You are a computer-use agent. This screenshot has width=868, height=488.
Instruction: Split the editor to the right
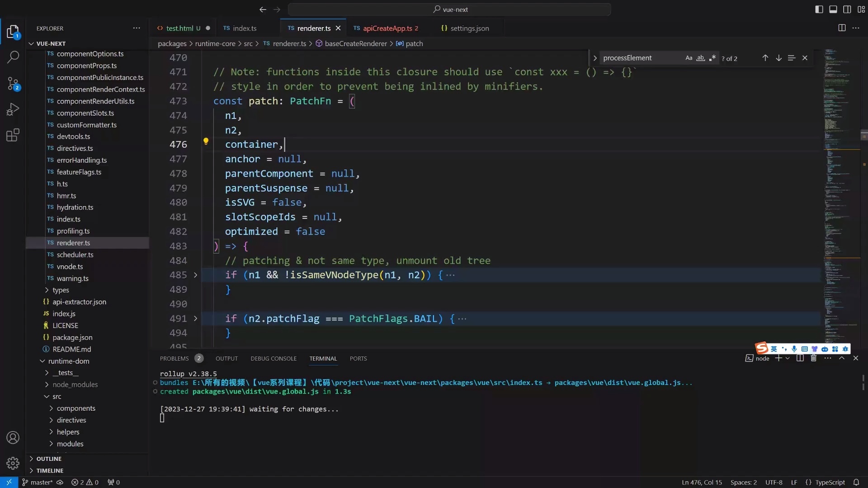[842, 28]
